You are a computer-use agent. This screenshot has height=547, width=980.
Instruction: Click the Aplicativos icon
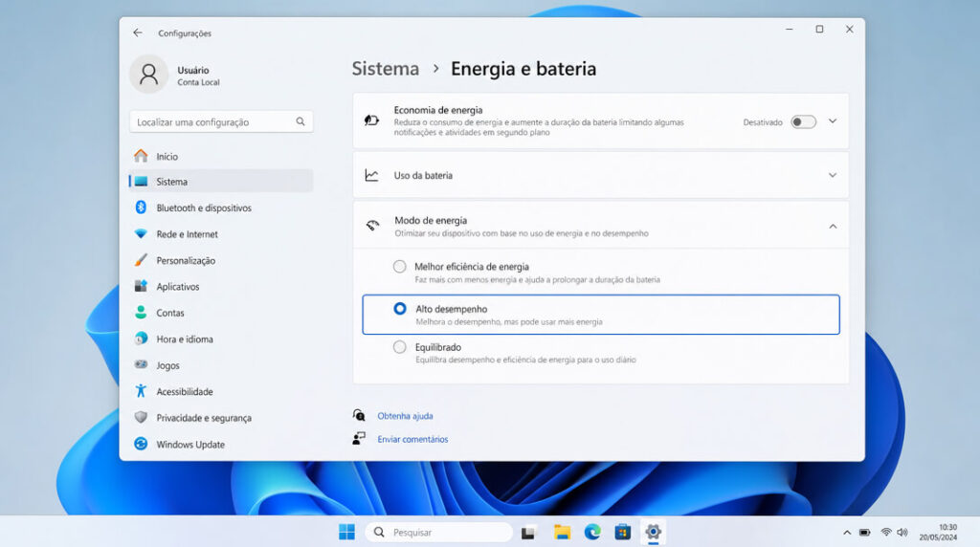[142, 286]
